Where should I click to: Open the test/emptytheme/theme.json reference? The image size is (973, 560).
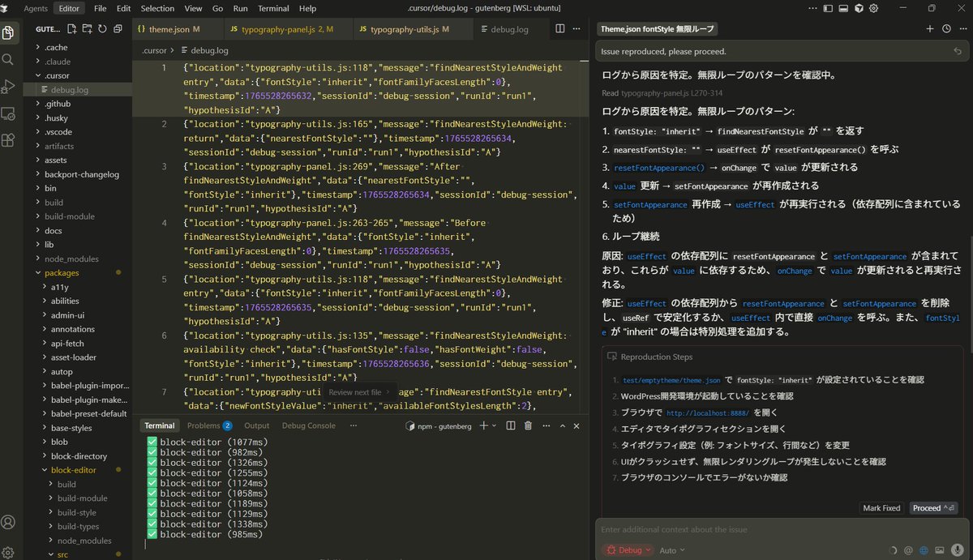(x=671, y=379)
